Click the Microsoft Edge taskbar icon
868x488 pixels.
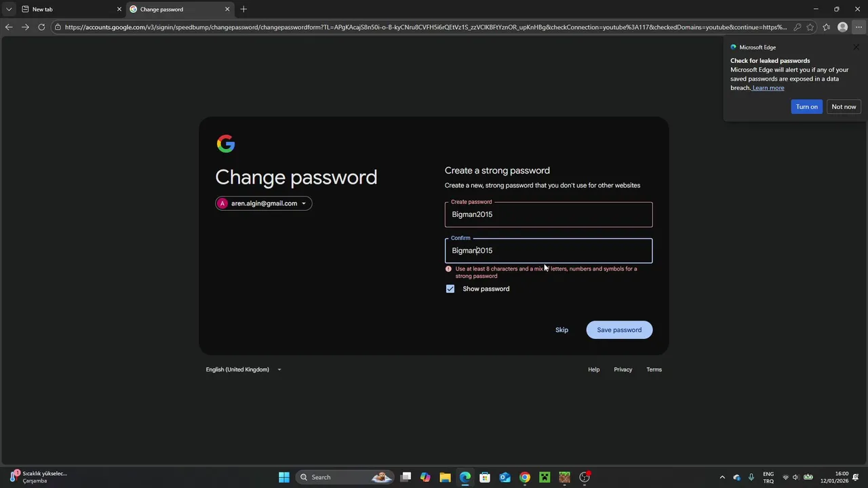(x=465, y=477)
